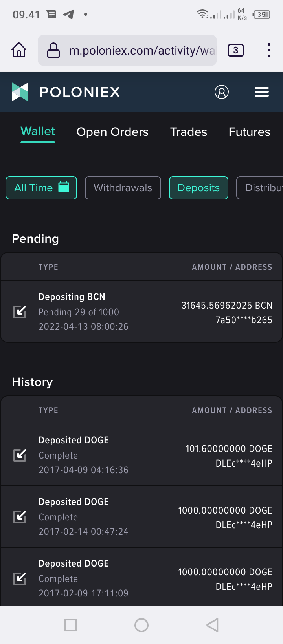
Task: Open the 101.60000000 DOGE deposit record
Action: [141, 455]
